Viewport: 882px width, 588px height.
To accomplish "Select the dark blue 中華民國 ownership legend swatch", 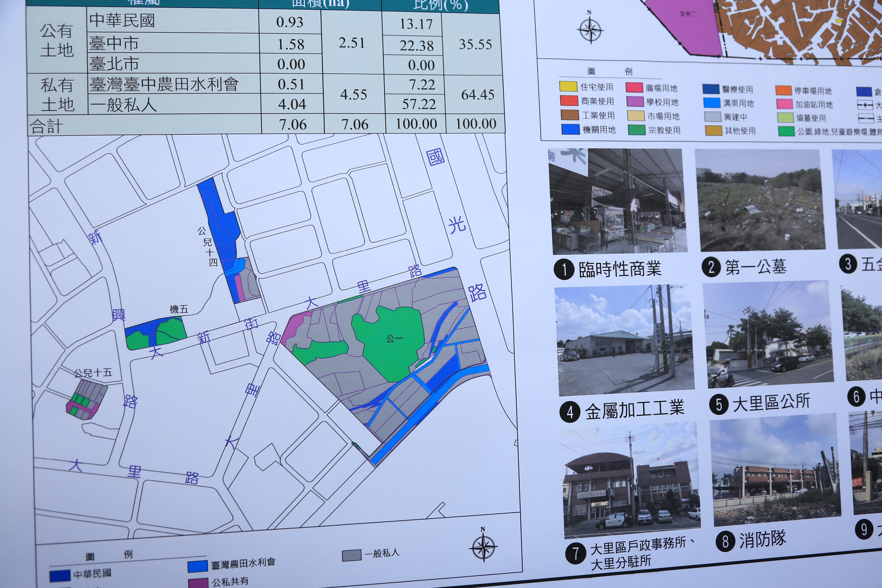I will [60, 576].
